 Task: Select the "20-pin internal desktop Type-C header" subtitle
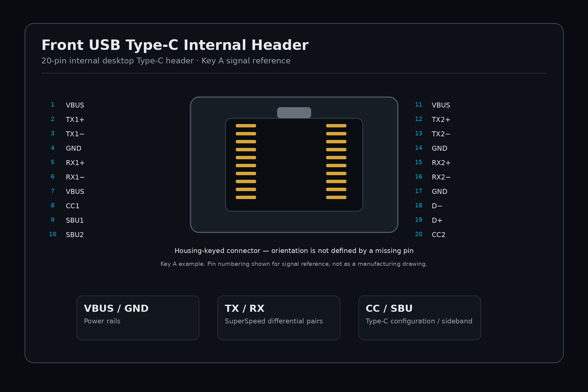pyautogui.click(x=166, y=61)
